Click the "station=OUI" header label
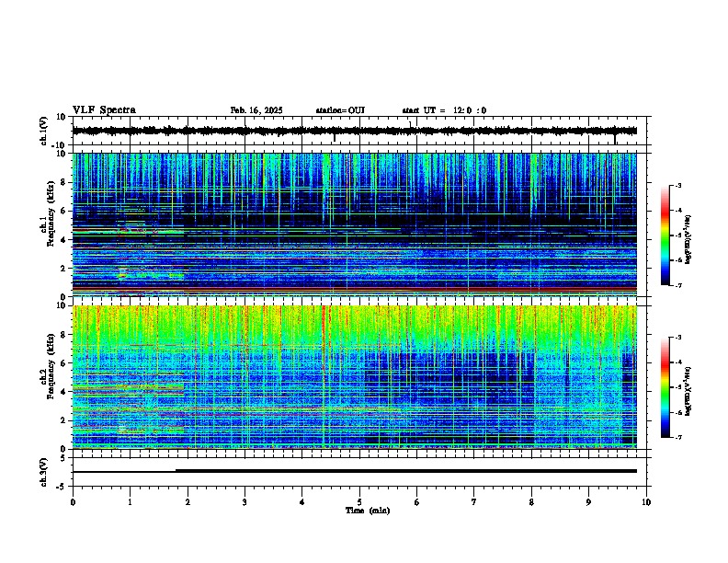Viewport: 728px width, 563px height. point(340,110)
